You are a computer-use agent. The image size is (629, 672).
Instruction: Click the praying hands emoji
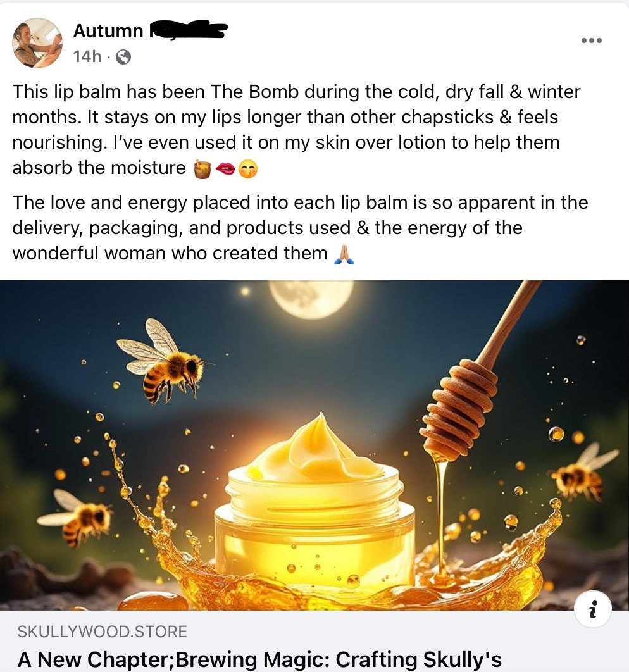coord(344,254)
